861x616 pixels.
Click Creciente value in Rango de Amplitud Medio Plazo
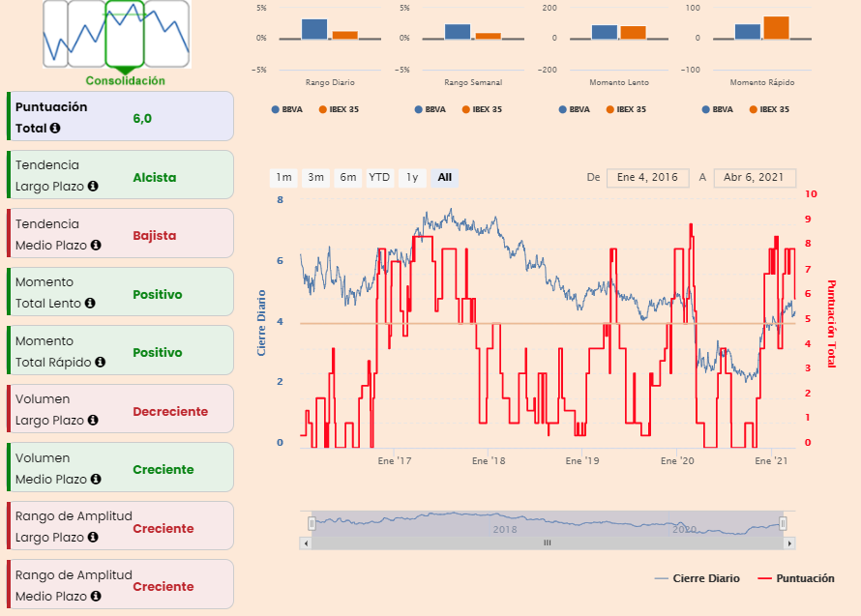[x=163, y=586]
